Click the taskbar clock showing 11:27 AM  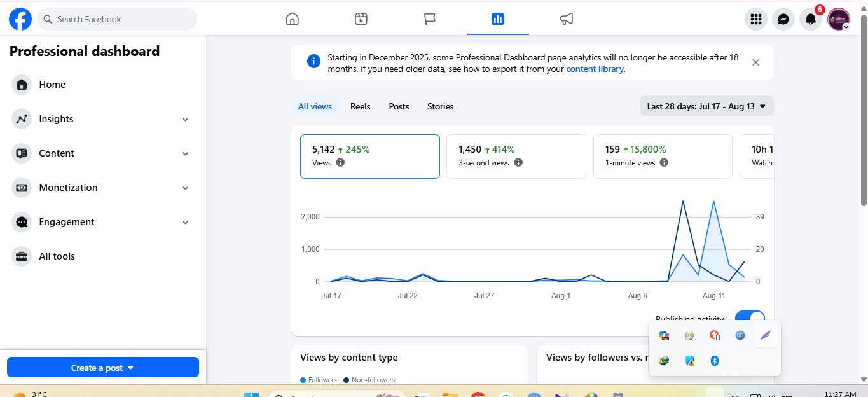(x=840, y=394)
